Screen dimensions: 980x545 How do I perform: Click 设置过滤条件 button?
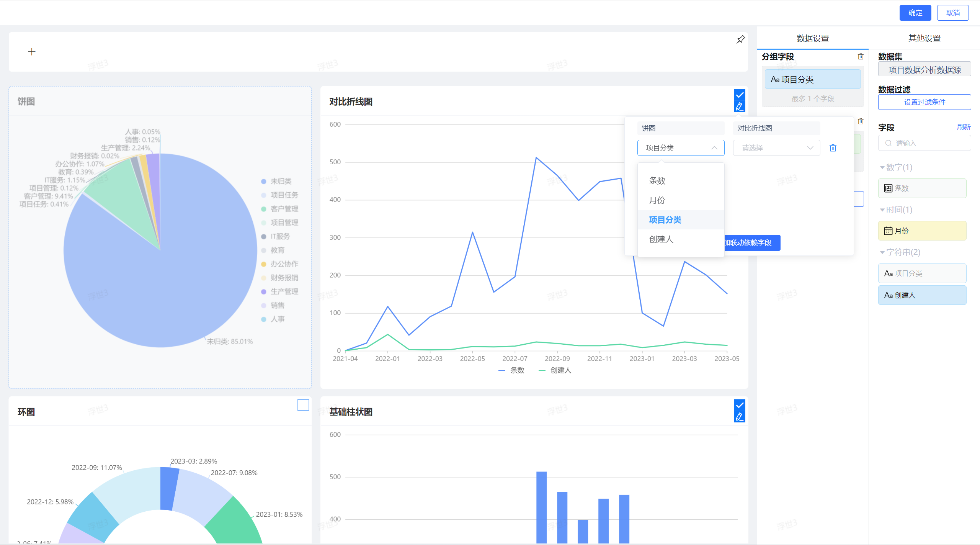[924, 102]
